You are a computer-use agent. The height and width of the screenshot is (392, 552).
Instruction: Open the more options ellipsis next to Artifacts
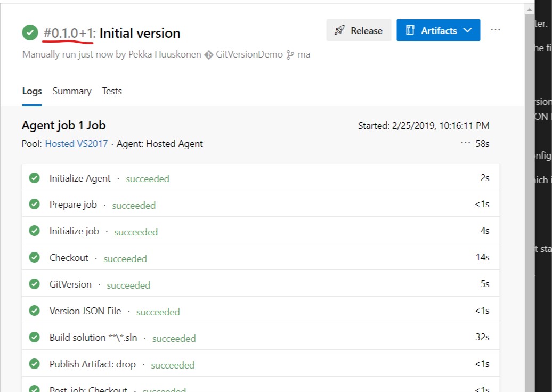coord(496,30)
